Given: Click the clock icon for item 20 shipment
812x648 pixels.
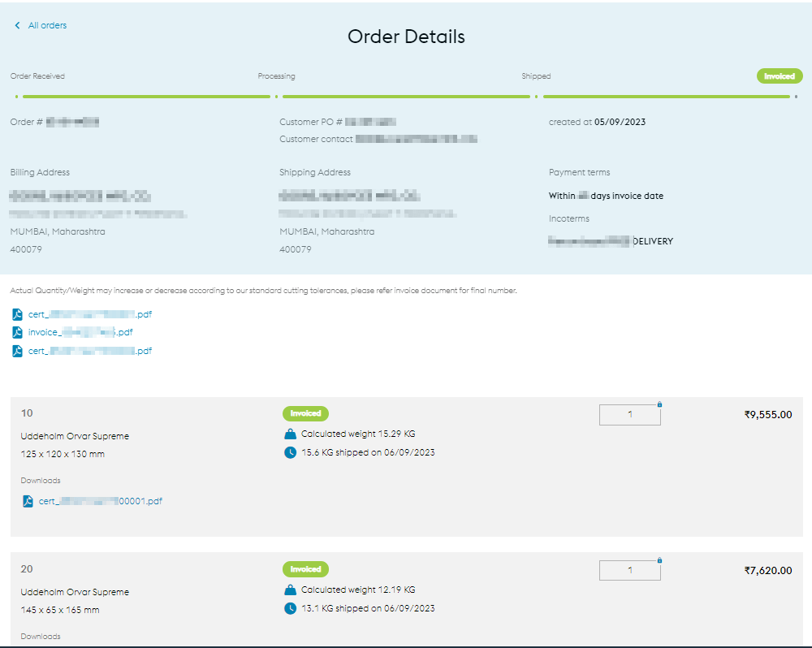Looking at the screenshot, I should point(291,608).
